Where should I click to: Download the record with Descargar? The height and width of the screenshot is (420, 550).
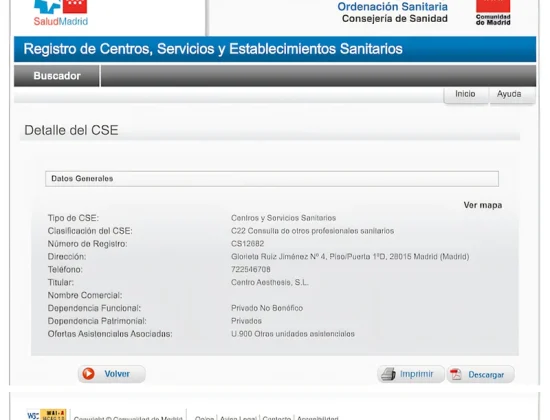[x=481, y=374]
